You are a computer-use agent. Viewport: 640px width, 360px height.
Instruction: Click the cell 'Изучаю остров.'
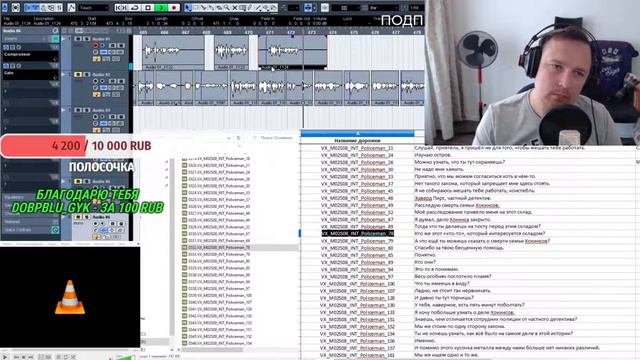[x=433, y=155]
